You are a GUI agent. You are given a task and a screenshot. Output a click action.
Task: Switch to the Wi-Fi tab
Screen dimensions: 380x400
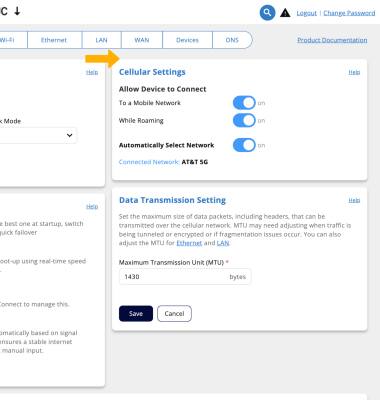click(x=12, y=40)
